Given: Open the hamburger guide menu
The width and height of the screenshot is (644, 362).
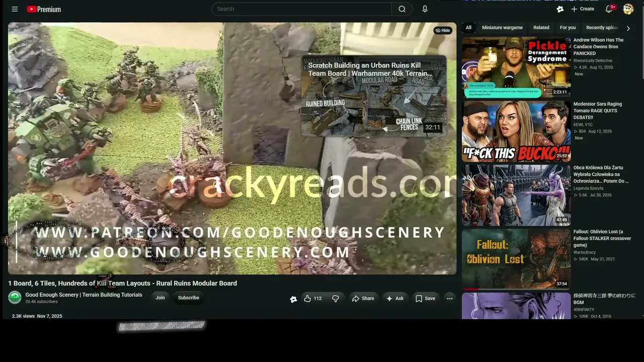Looking at the screenshot, I should click(15, 9).
